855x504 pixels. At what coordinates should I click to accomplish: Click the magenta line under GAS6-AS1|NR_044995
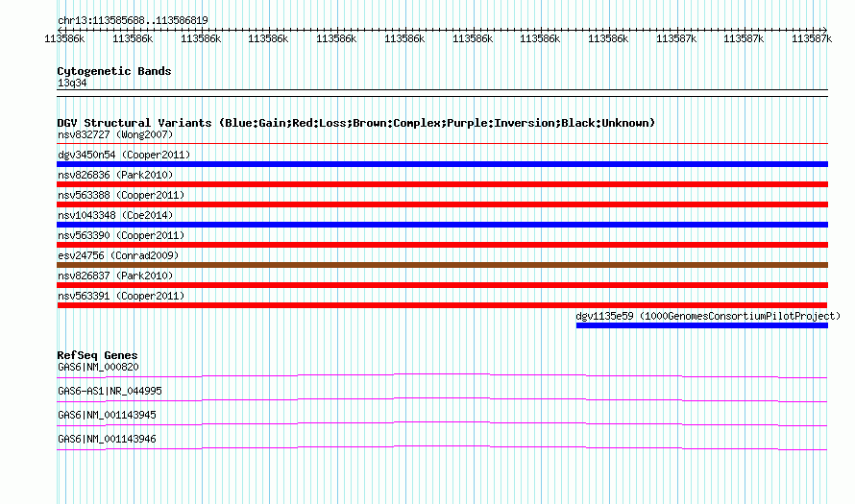(442, 399)
